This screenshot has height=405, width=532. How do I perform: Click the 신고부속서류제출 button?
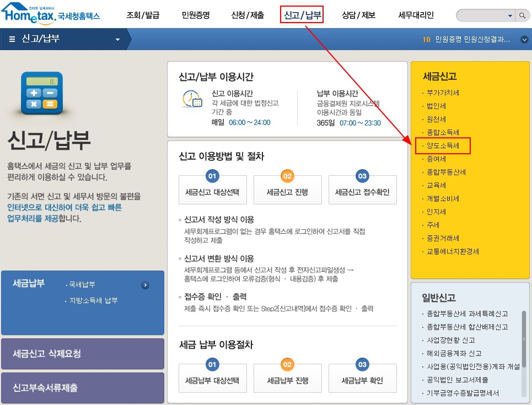click(x=83, y=388)
